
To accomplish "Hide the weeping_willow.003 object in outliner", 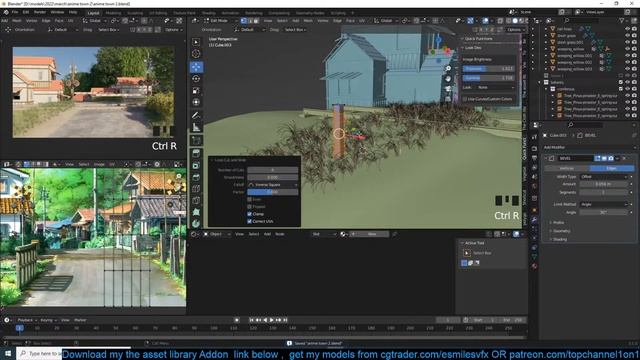I will 627,69.
